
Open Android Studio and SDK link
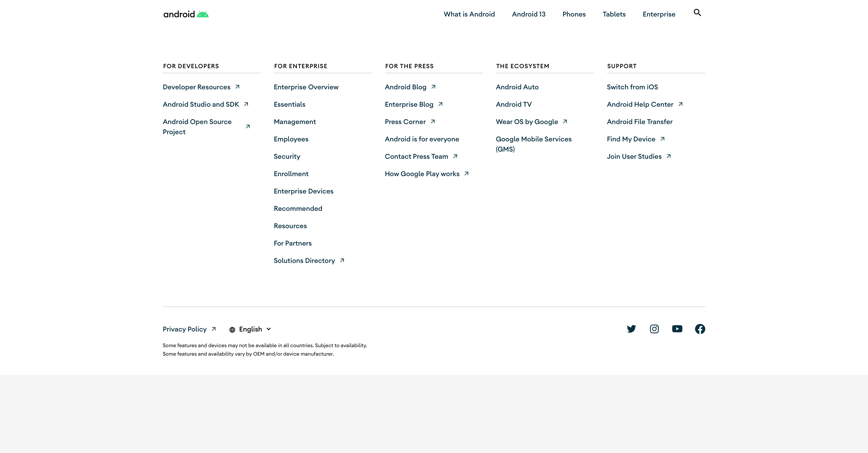pos(206,104)
